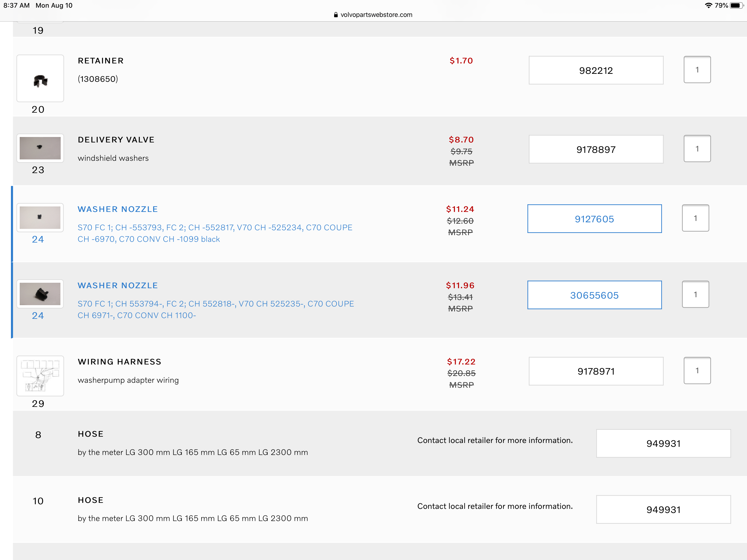The image size is (747, 560).
Task: Edit quantity field for Delivery Valve
Action: 697,148
